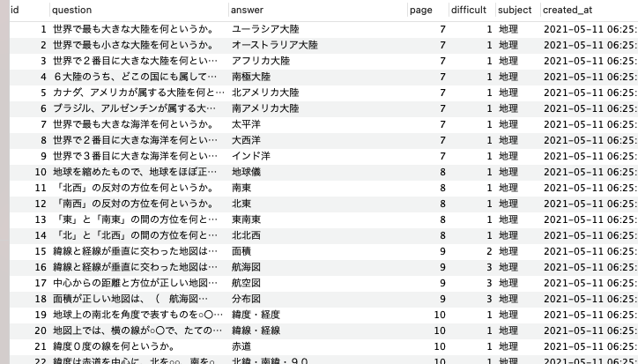Sort by the difficult column header
The image size is (638, 364).
468,10
